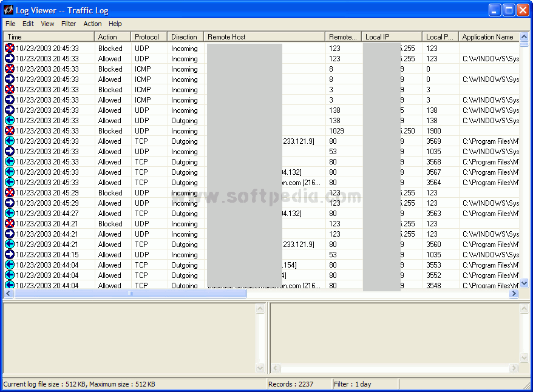Select the ICMP cell in blocked remote 8 row
Viewport: 533px width, 392px height.
143,69
